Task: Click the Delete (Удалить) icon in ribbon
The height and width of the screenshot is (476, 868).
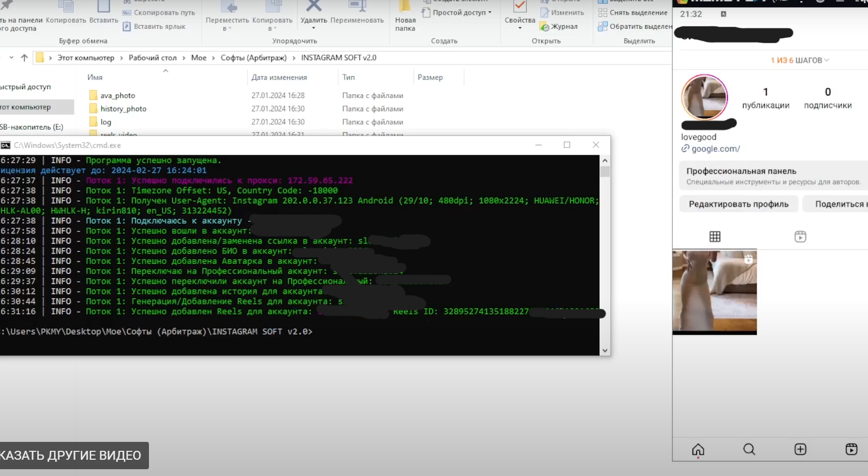Action: pos(314,7)
